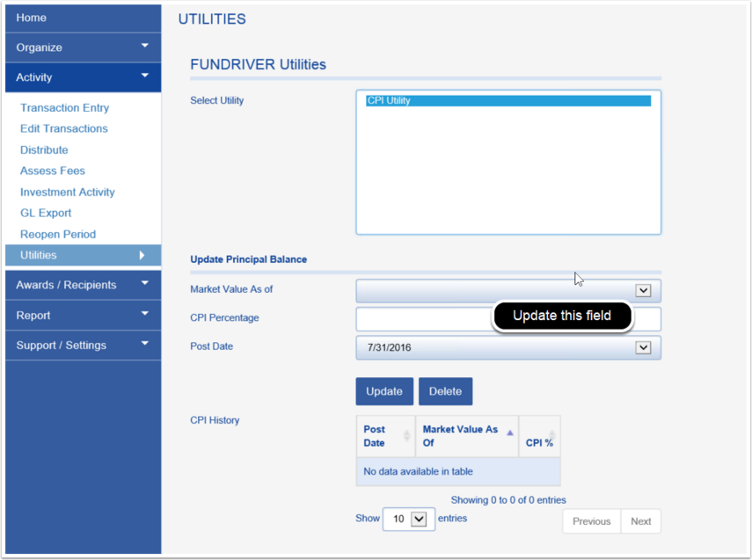Click the Next page button
752x560 pixels.
tap(640, 521)
